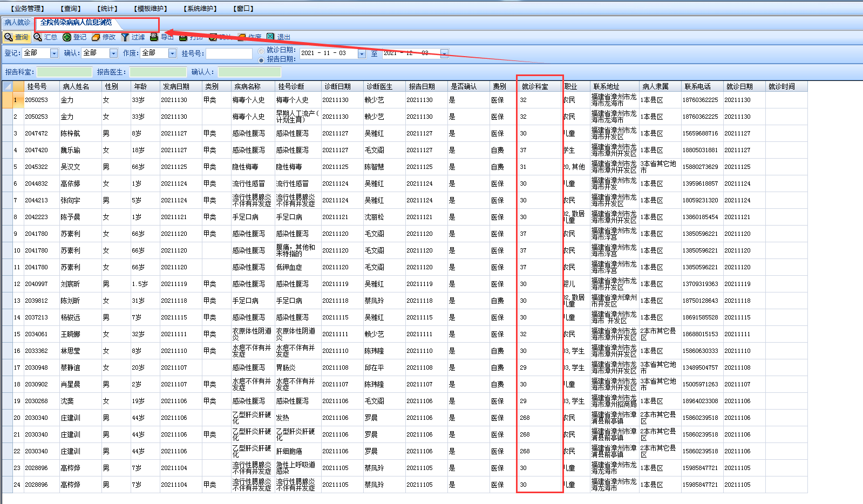Open the end date 2021-12-03 picker

point(444,53)
